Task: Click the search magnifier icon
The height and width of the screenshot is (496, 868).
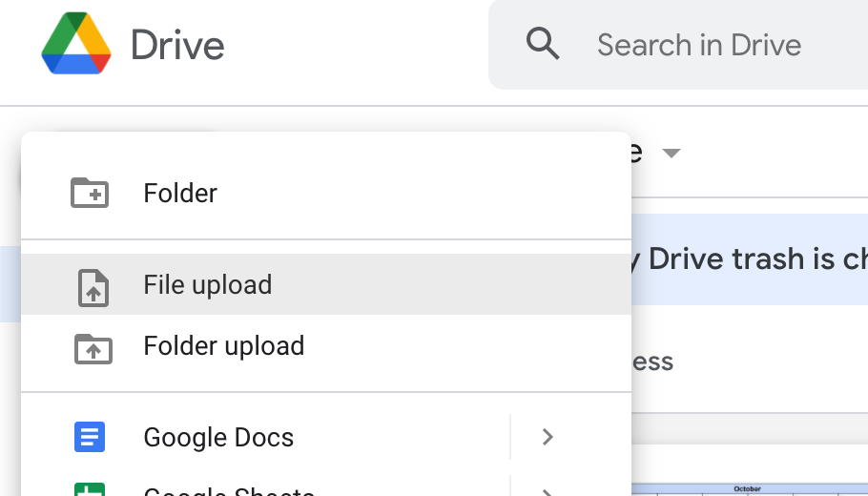Action: click(x=543, y=44)
